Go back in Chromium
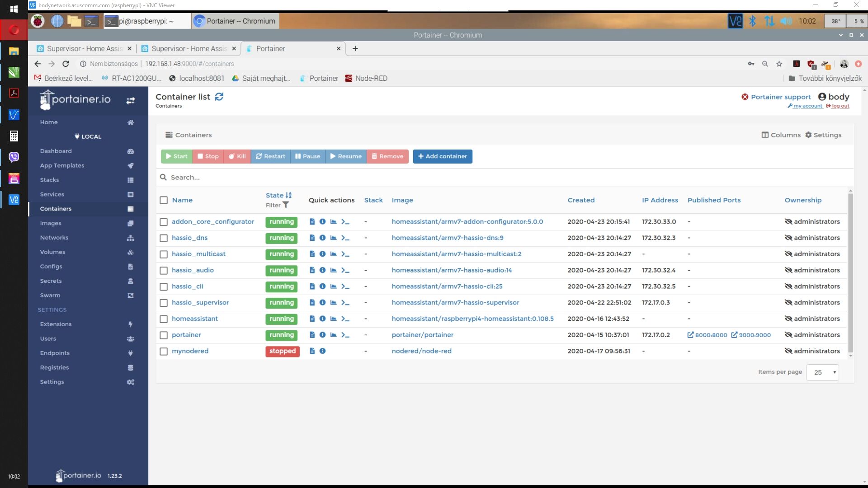This screenshot has height=488, width=868. (38, 64)
